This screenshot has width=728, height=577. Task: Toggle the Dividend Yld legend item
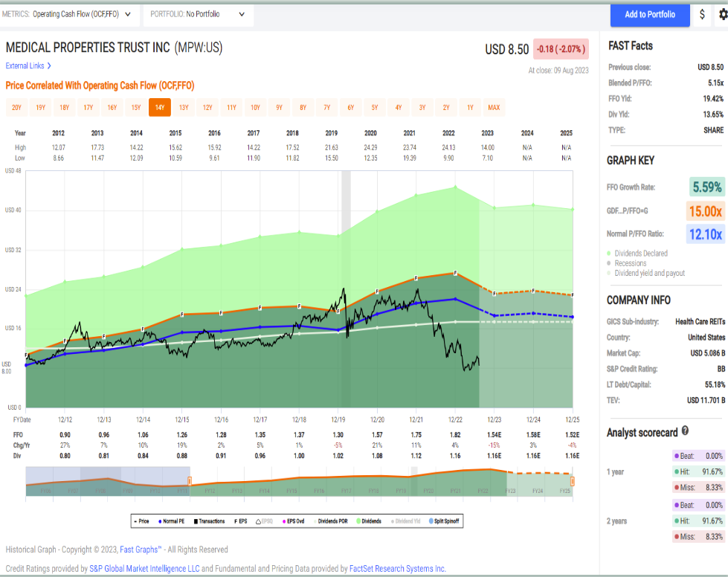(405, 521)
